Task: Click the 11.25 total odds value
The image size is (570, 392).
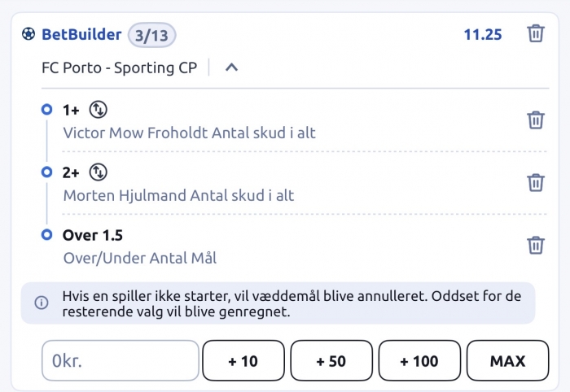Action: (482, 35)
